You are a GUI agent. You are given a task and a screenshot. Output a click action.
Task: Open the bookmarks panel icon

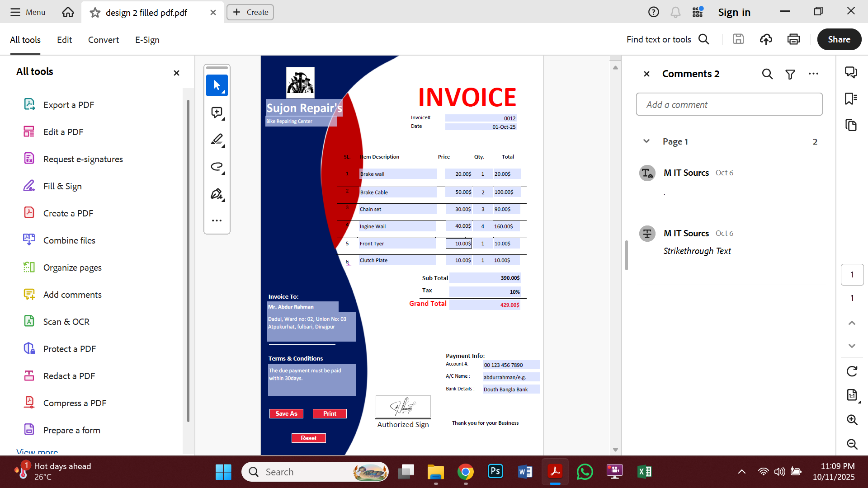pos(851,99)
